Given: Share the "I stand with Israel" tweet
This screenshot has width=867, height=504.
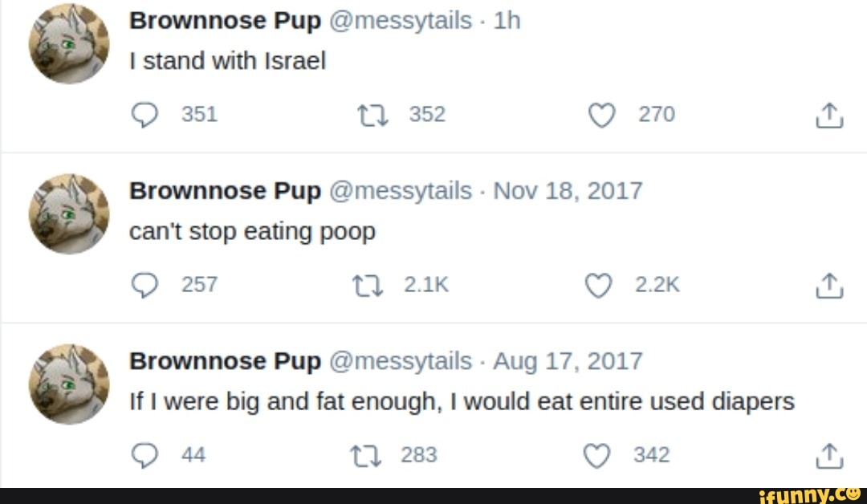Looking at the screenshot, I should (x=829, y=117).
